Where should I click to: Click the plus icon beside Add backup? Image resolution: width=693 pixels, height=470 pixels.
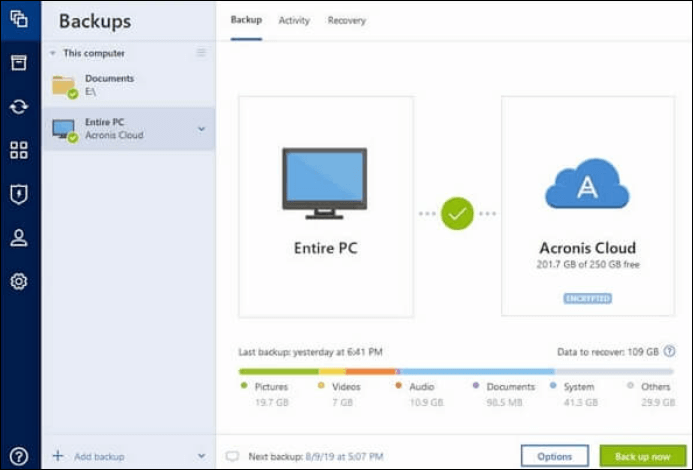click(58, 455)
